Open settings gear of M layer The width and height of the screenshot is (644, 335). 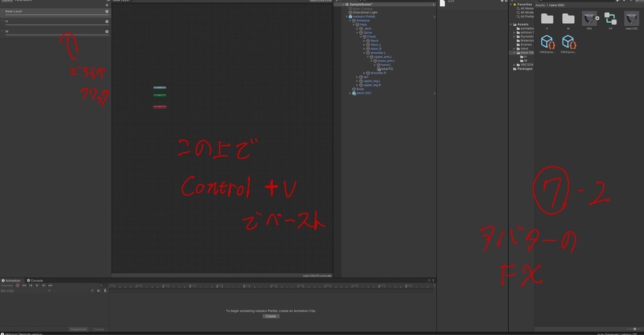[x=107, y=31]
